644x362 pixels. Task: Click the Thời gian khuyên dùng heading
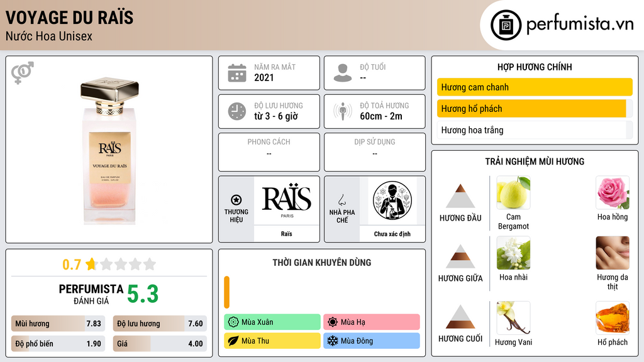pos(322,263)
